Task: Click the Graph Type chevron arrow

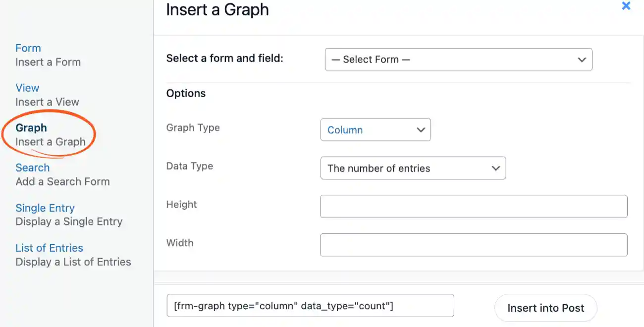Action: tap(421, 129)
